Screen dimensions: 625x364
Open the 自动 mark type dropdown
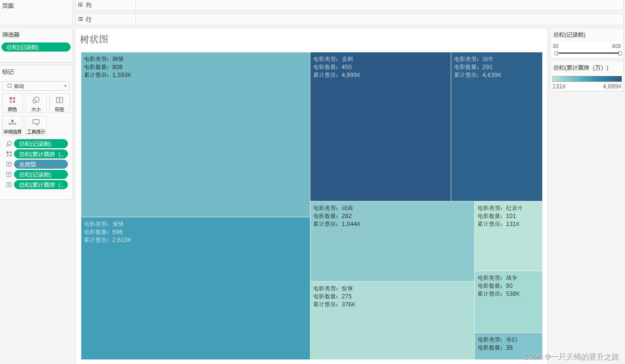(x=36, y=86)
